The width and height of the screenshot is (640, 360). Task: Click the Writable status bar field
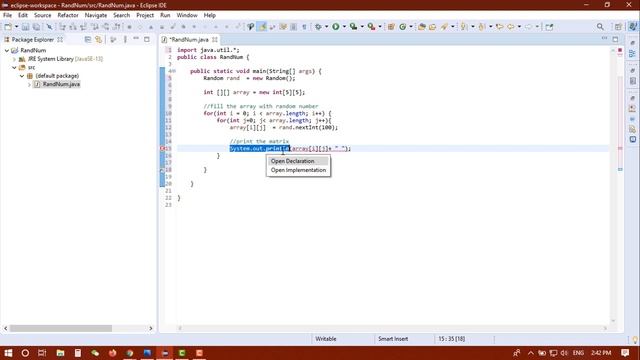326,339
